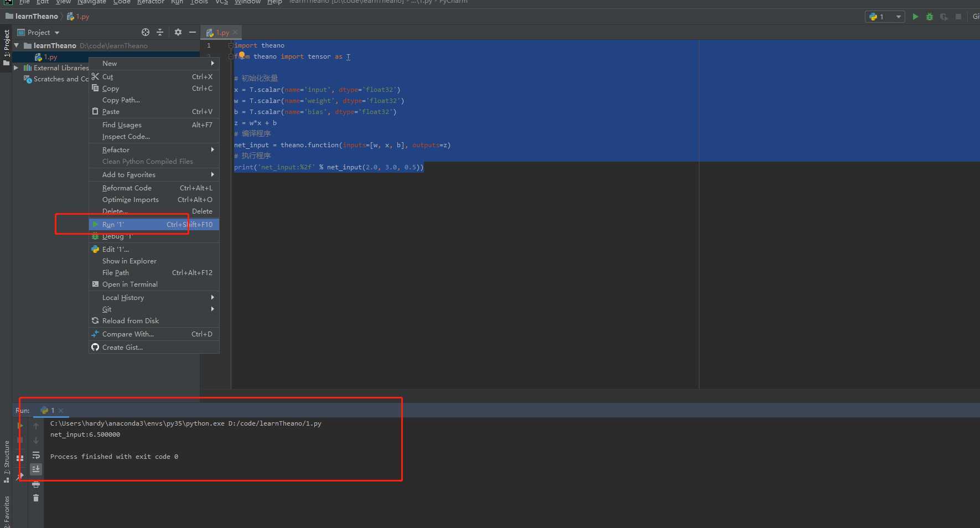Image resolution: width=980 pixels, height=528 pixels.
Task: Click Edit '1'... in context menu
Action: coord(154,250)
